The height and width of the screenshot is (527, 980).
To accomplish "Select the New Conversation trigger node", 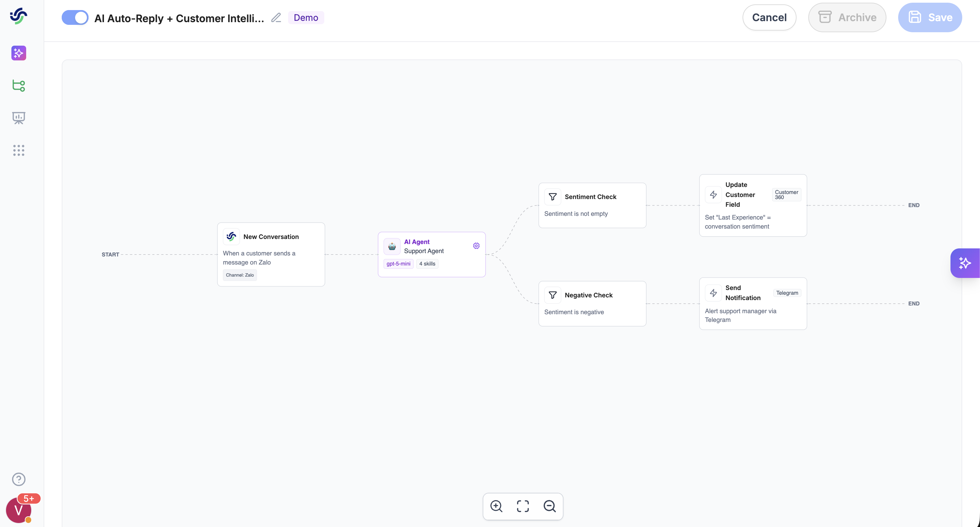I will coord(271,254).
